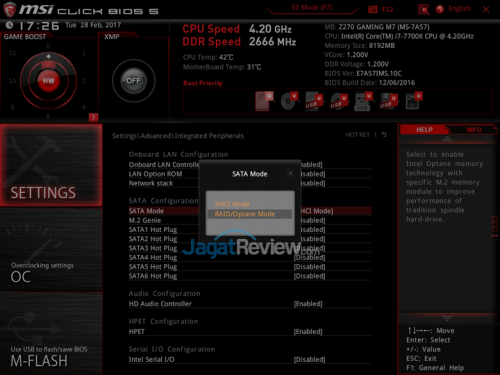This screenshot has width=500, height=375.
Task: Exit BIOS with top-right X
Action: point(486,9)
